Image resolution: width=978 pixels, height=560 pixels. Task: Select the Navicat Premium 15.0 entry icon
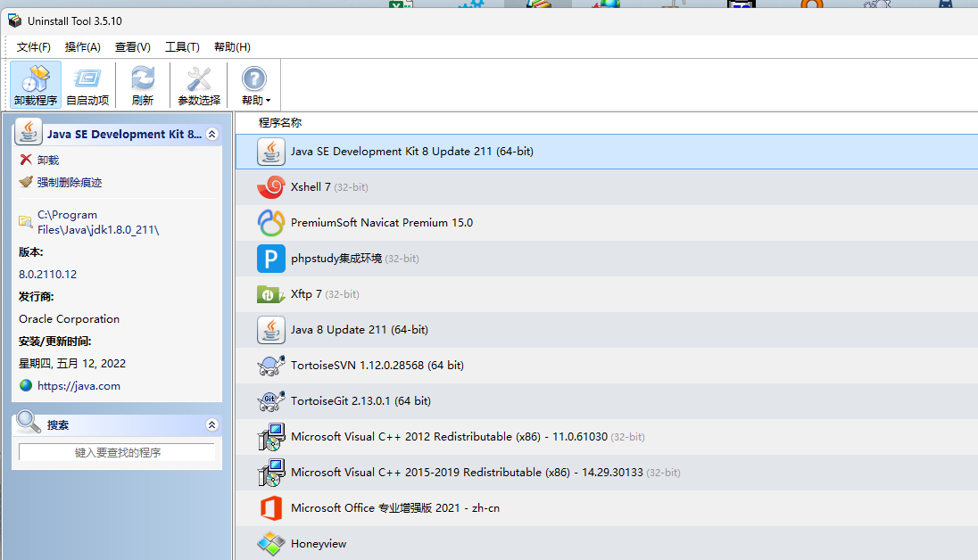[x=271, y=223]
